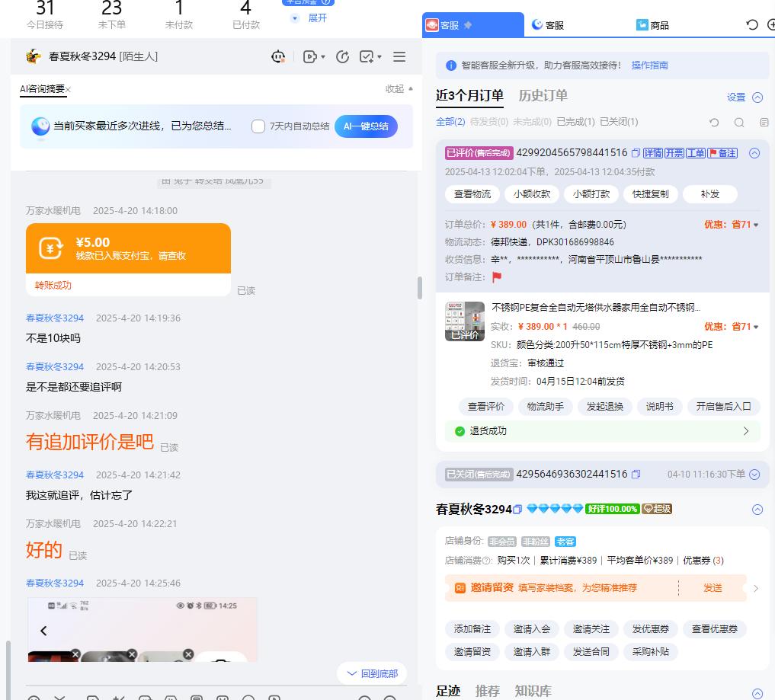Click the refresh icon beside 商品 tab

(752, 25)
